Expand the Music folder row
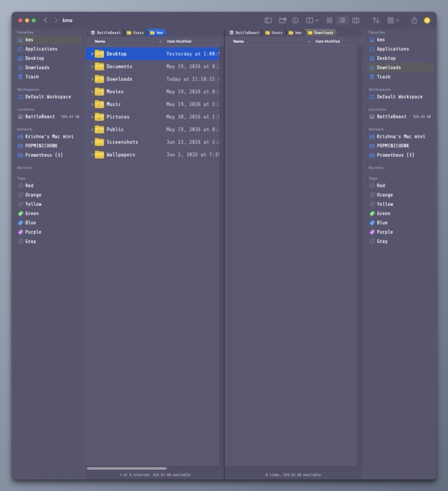 pyautogui.click(x=92, y=104)
